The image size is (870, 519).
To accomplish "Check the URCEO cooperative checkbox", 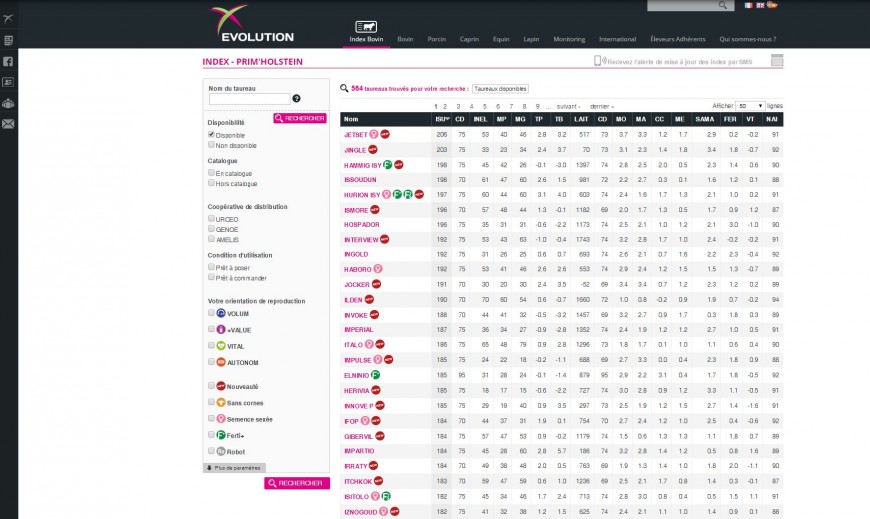I will pyautogui.click(x=211, y=219).
